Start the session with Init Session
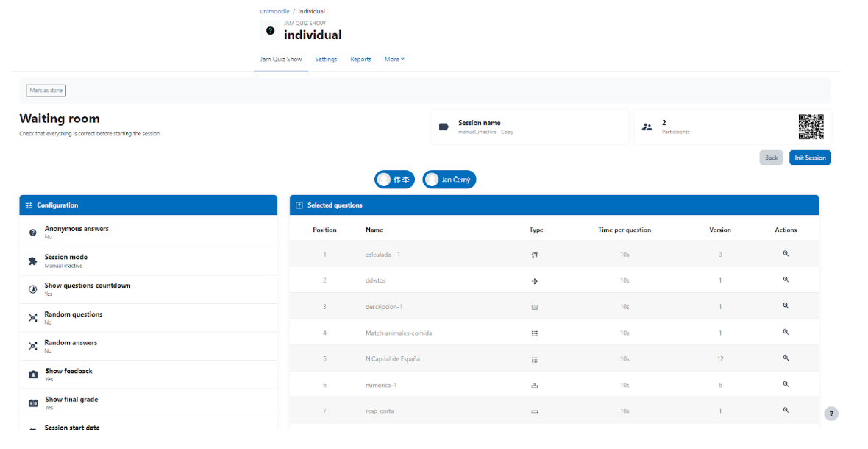This screenshot has height=449, width=868. pos(810,158)
